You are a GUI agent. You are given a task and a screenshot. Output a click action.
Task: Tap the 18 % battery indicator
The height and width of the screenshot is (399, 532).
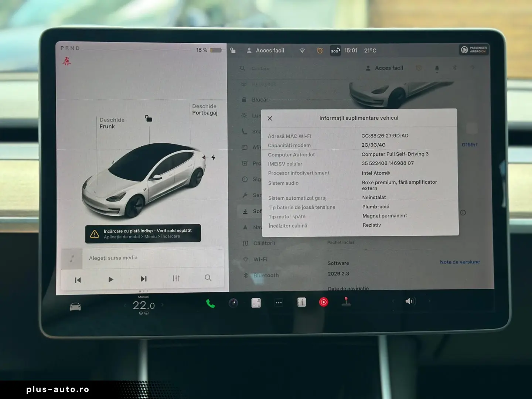[209, 50]
